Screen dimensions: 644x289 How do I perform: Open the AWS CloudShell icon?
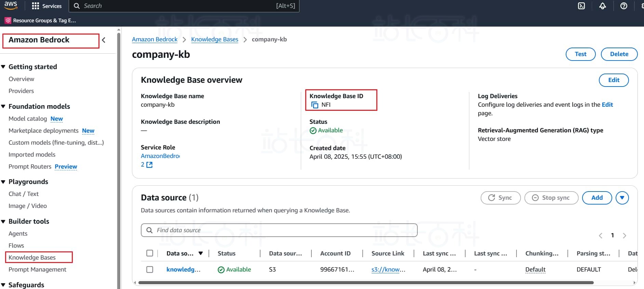click(x=581, y=6)
